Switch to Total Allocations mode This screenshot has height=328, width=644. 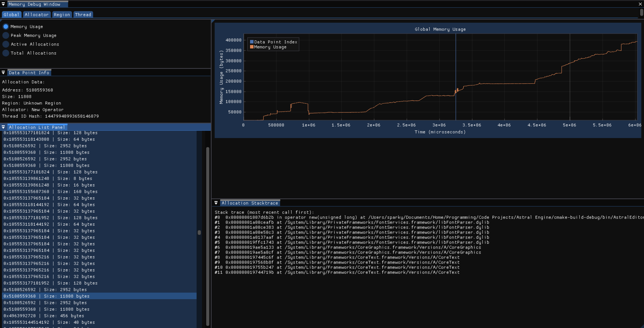coord(6,53)
